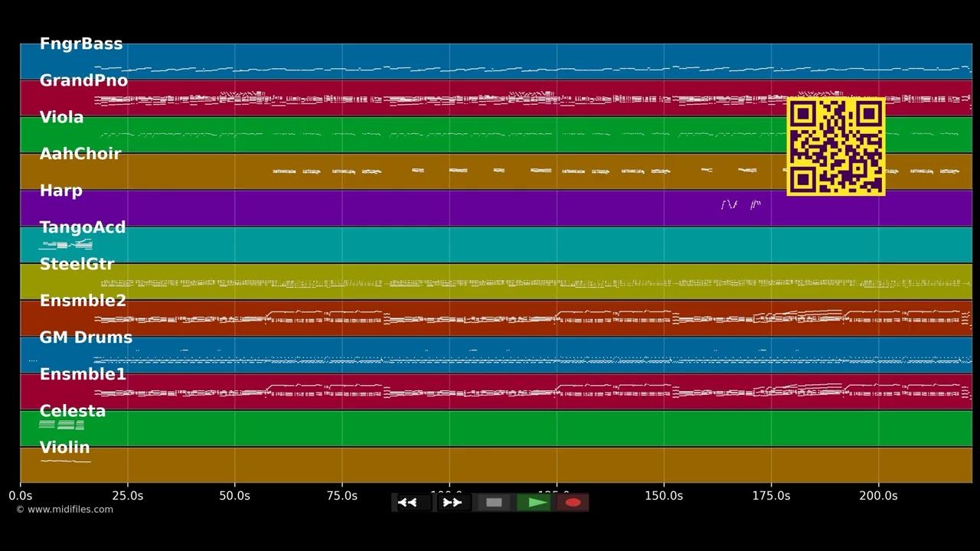
Task: Select the Ensmble2 track label
Action: 83,301
